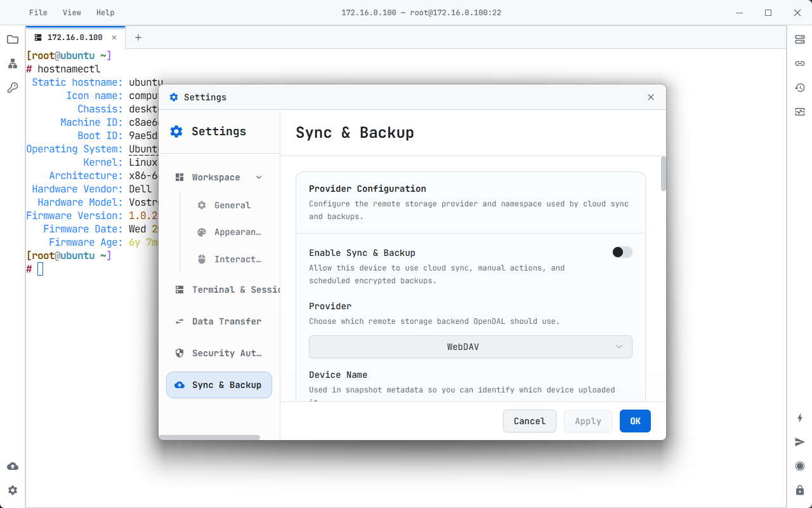
Task: Click the circular record icon in right sidebar
Action: [x=800, y=466]
